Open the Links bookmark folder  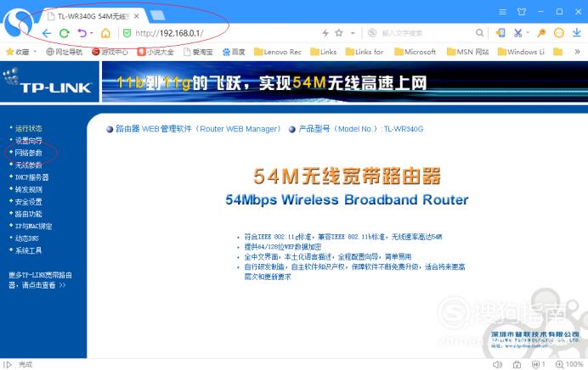pos(324,52)
